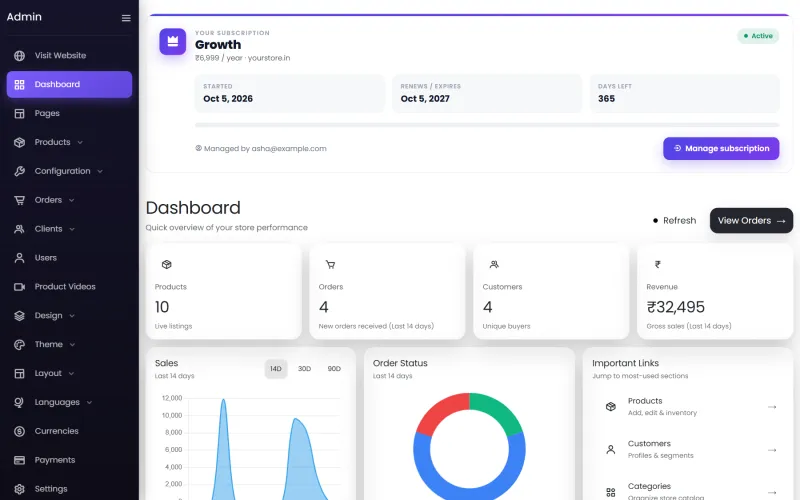Click the box icon on Products stat card
800x500 pixels.
pos(167,264)
